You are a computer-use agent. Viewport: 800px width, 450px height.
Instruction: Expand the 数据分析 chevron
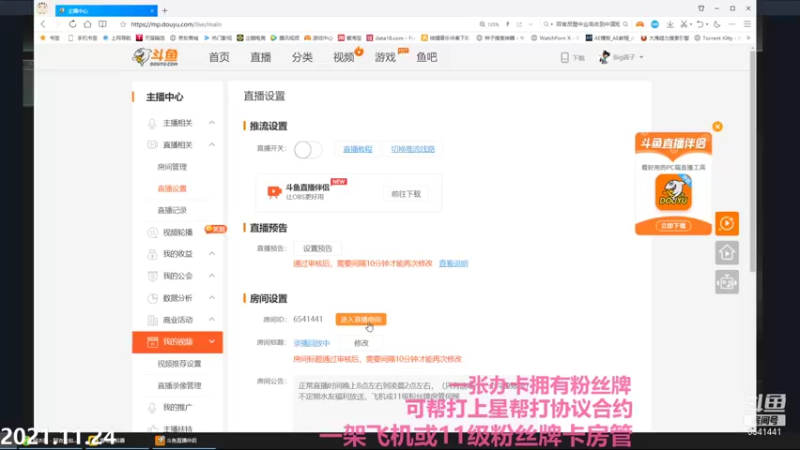tap(212, 297)
